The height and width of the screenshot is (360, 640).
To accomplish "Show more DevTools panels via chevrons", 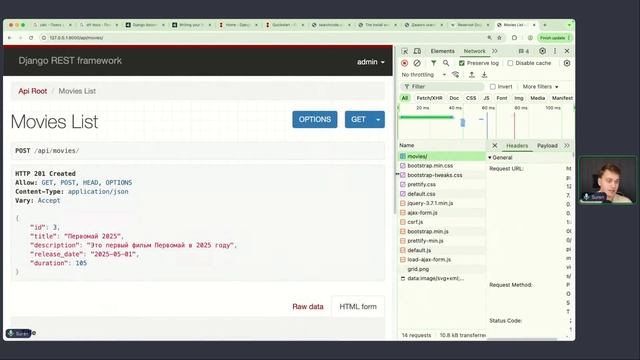I will pyautogui.click(x=495, y=51).
